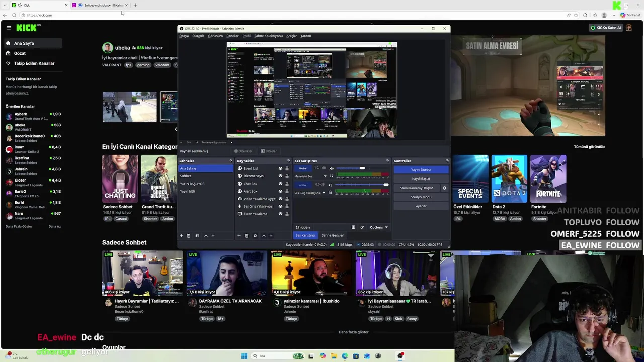
Task: Open Windows Start button
Action: (244, 356)
